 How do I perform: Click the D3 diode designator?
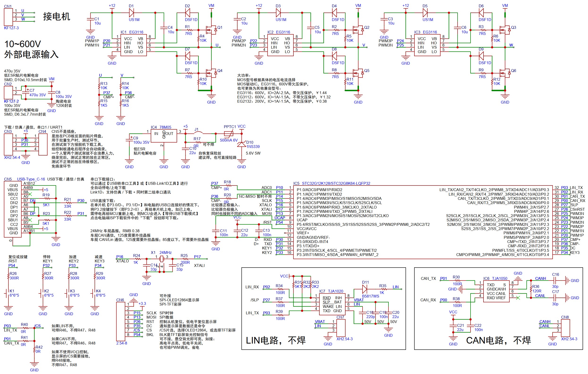(278, 6)
